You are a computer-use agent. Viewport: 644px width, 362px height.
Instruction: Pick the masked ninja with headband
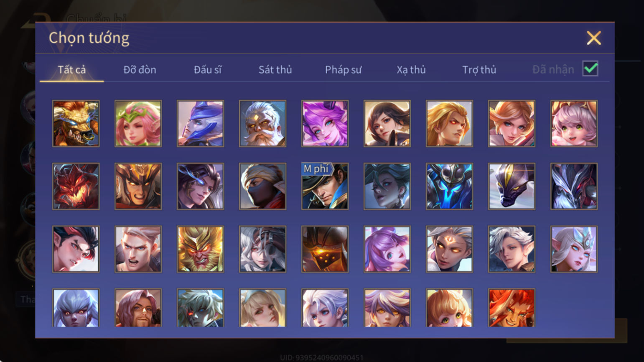[262, 186]
